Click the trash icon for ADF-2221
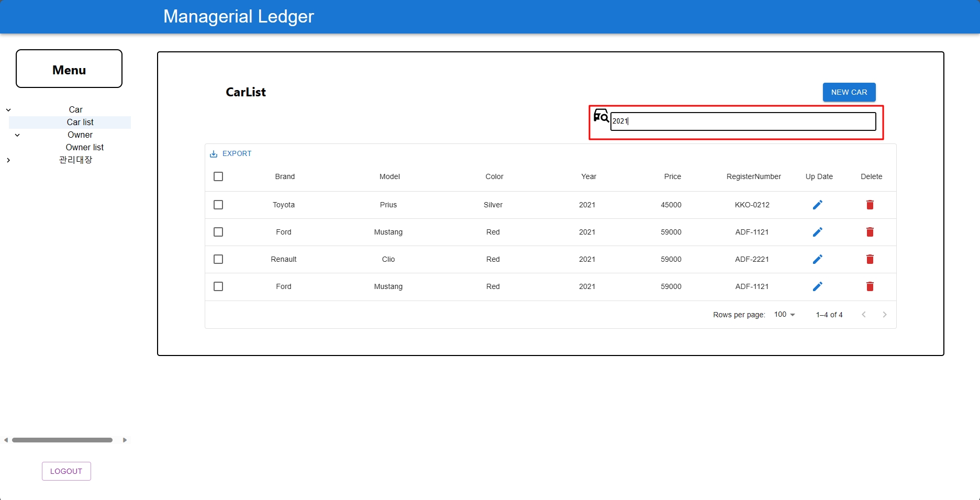 870,259
